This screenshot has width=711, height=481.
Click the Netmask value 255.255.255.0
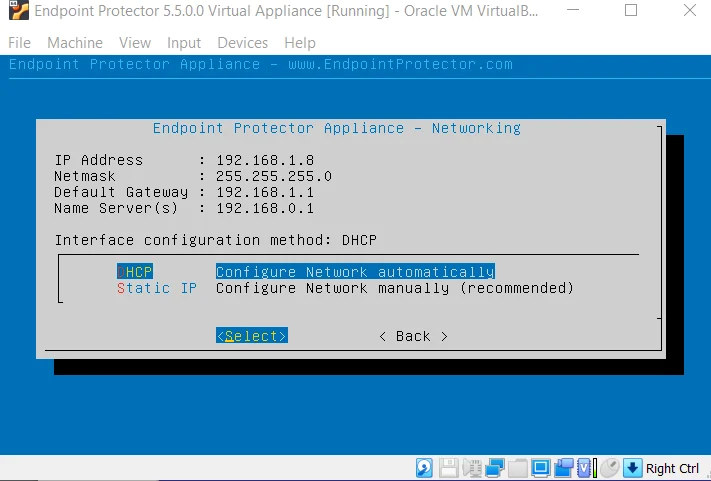pyautogui.click(x=273, y=176)
